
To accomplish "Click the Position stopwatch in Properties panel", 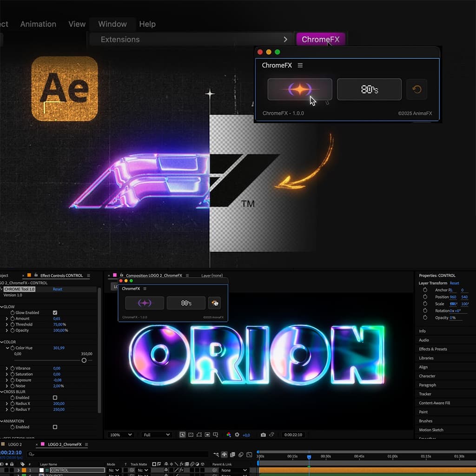I will tap(425, 297).
